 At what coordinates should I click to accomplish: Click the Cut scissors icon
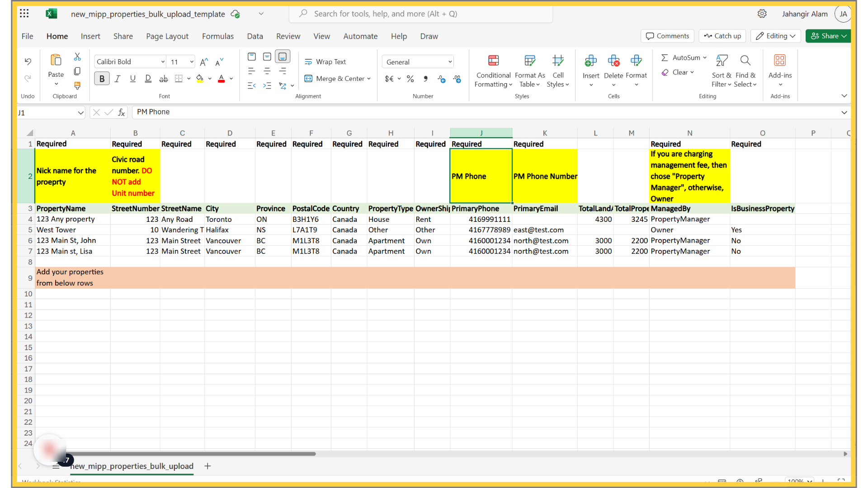click(x=77, y=57)
